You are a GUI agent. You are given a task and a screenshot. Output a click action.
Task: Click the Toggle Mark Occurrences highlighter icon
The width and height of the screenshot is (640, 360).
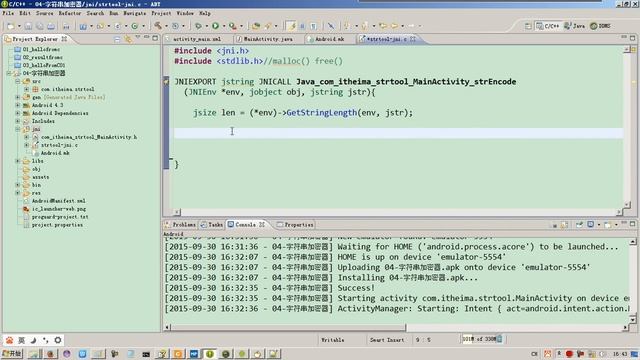[x=291, y=26]
